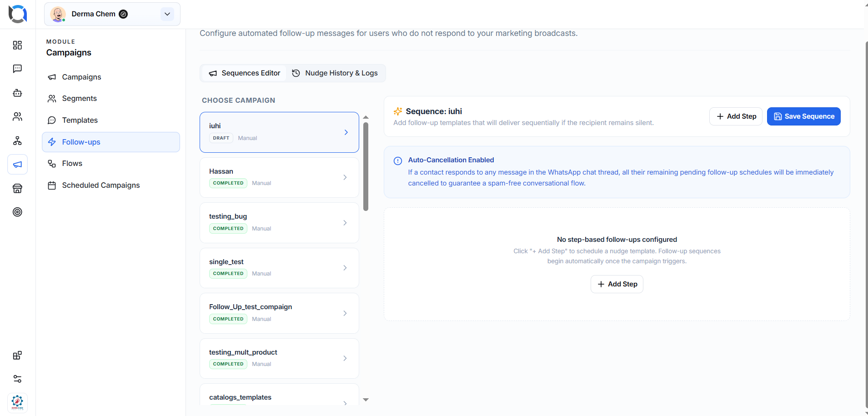Click the COMPLETED badge on Hassan campaign

click(228, 183)
